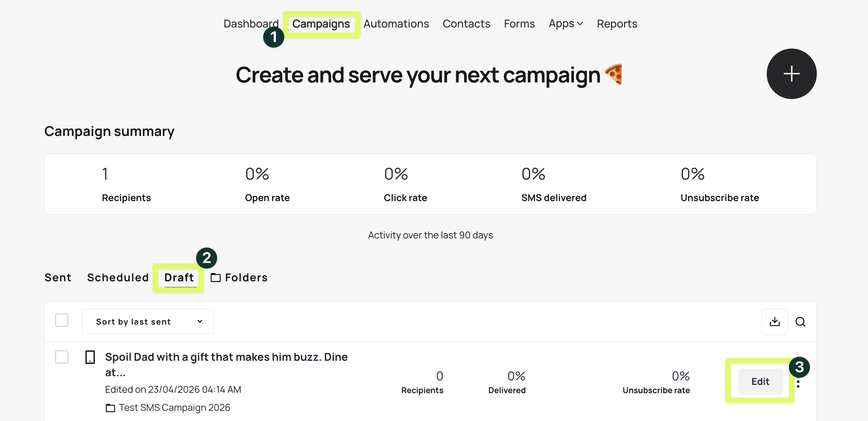Open the Scheduled tab

coord(118,278)
